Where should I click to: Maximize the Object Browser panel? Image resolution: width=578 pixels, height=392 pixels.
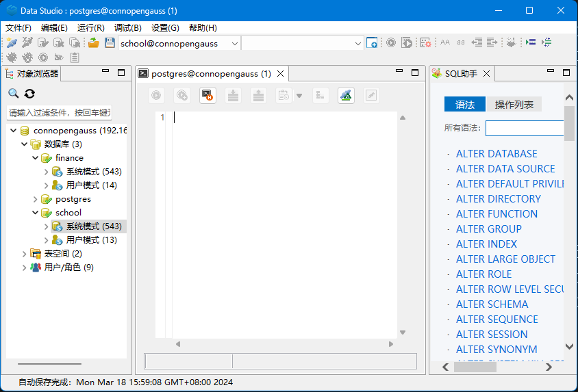coord(121,73)
